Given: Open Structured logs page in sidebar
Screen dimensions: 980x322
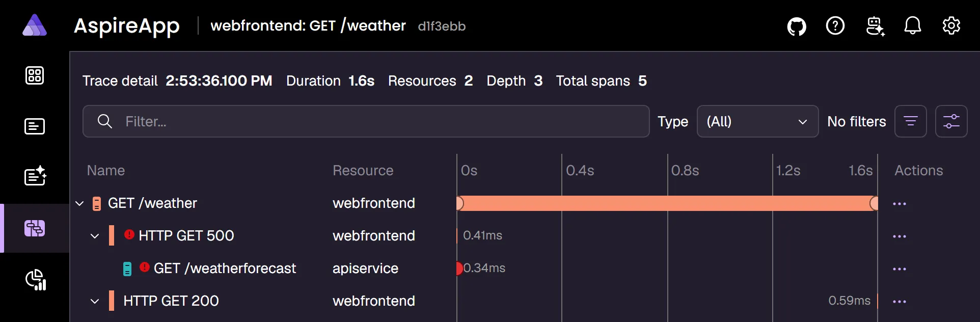Looking at the screenshot, I should [x=35, y=176].
